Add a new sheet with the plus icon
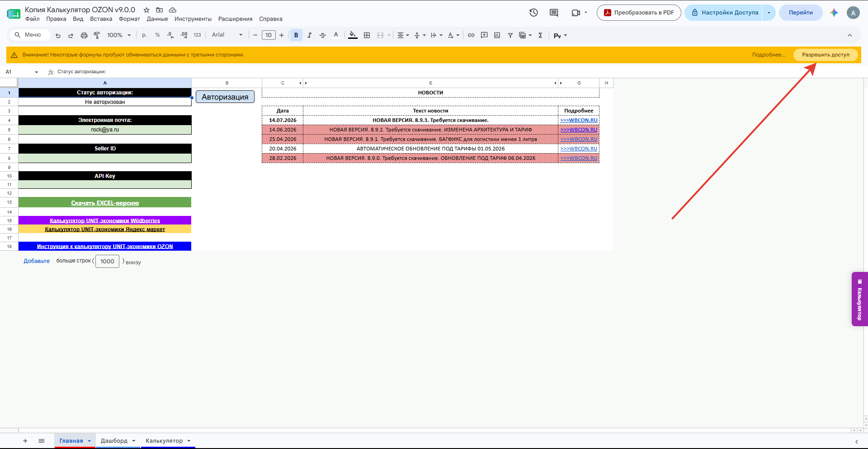868x449 pixels. tap(25, 441)
